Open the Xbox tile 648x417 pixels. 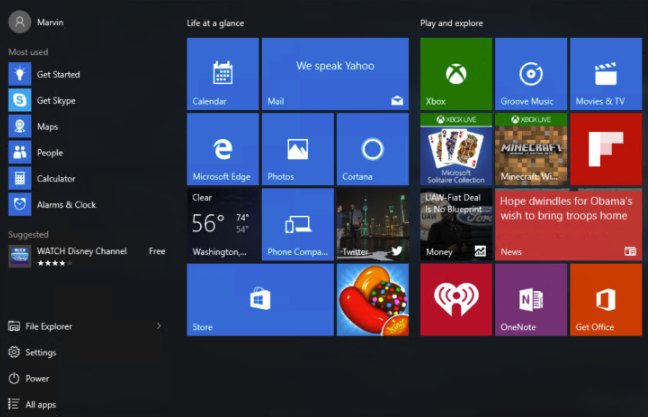pos(456,74)
